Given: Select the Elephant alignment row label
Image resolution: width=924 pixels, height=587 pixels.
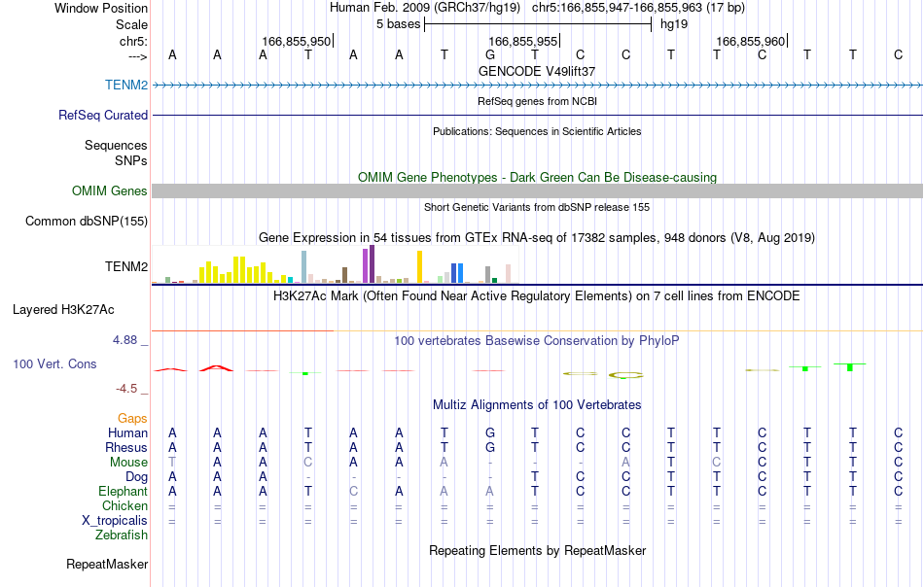Looking at the screenshot, I should click(x=123, y=491).
